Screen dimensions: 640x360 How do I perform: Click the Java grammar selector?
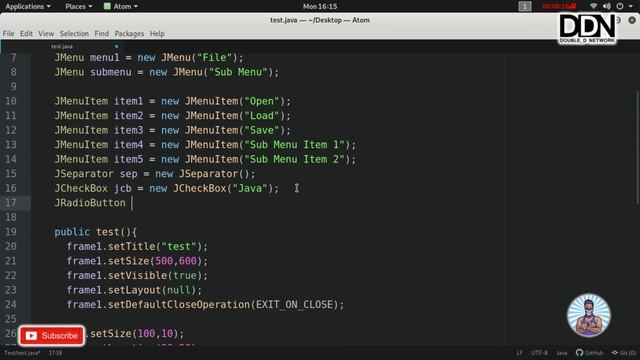click(x=562, y=353)
